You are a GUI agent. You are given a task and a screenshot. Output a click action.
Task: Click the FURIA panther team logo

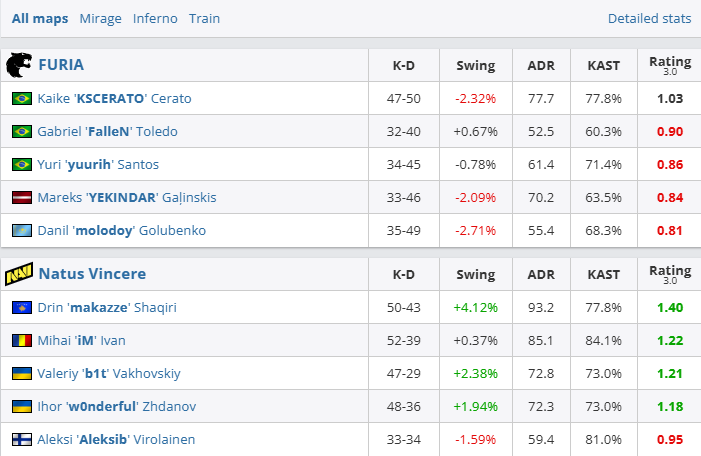click(18, 65)
